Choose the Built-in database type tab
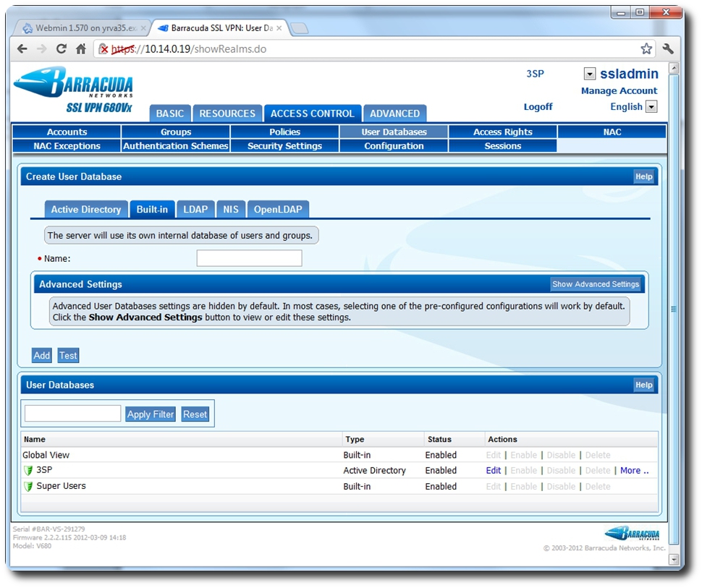 [152, 210]
